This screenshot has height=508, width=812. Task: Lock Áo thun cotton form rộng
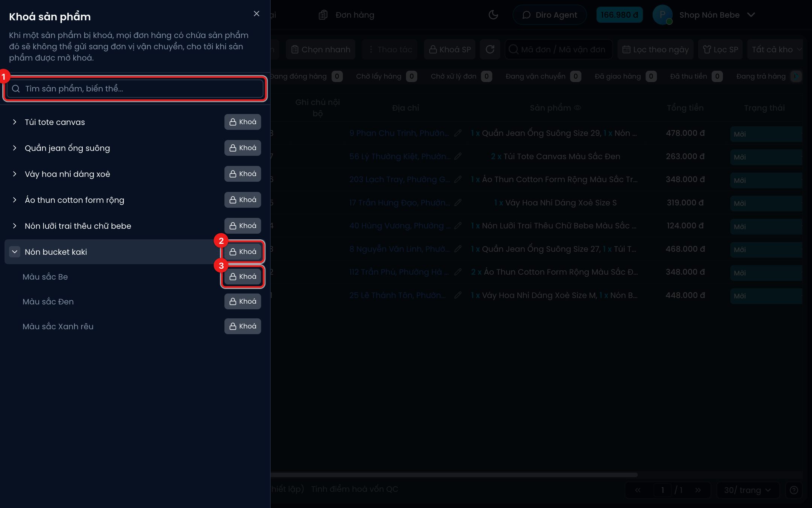coord(242,200)
